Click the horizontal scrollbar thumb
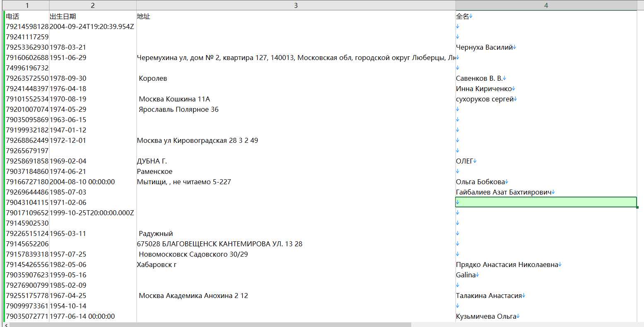644x327 pixels. pos(210,325)
